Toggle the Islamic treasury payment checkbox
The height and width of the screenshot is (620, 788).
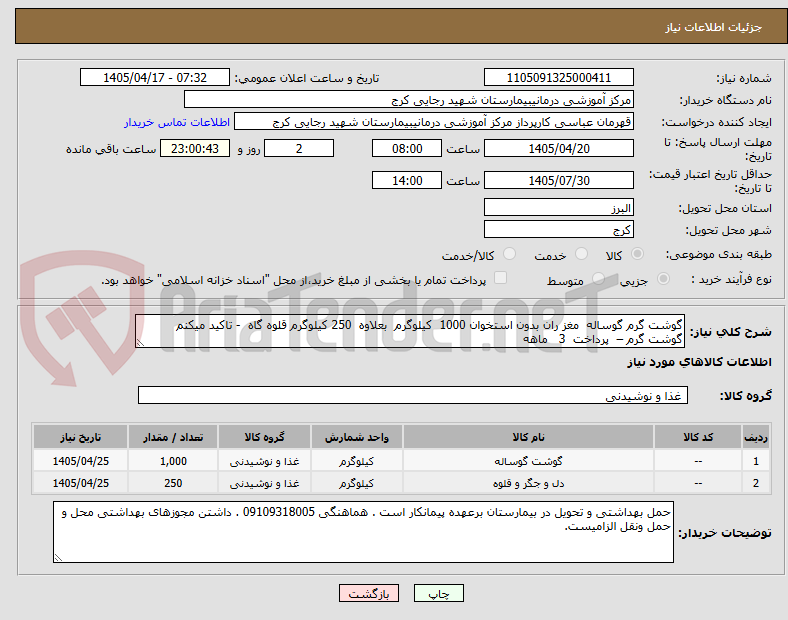pyautogui.click(x=501, y=278)
